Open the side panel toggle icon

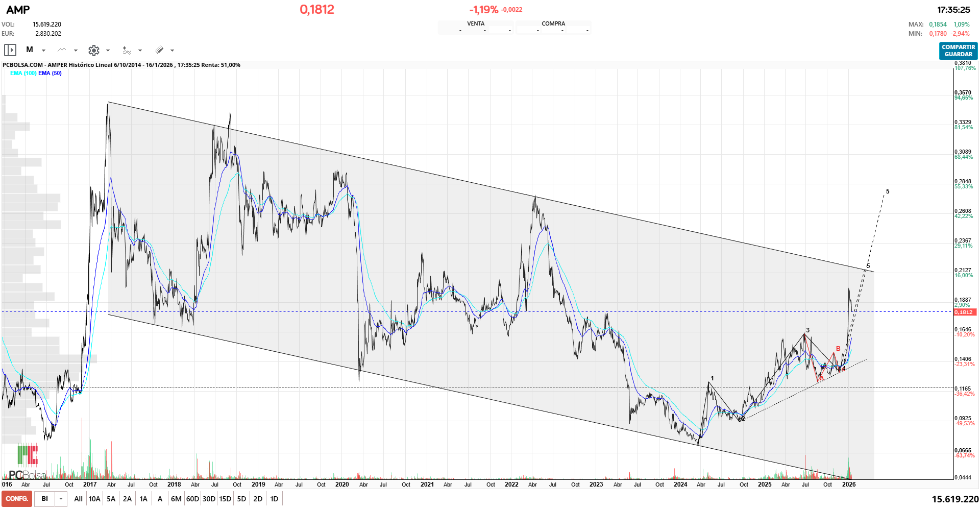point(9,50)
